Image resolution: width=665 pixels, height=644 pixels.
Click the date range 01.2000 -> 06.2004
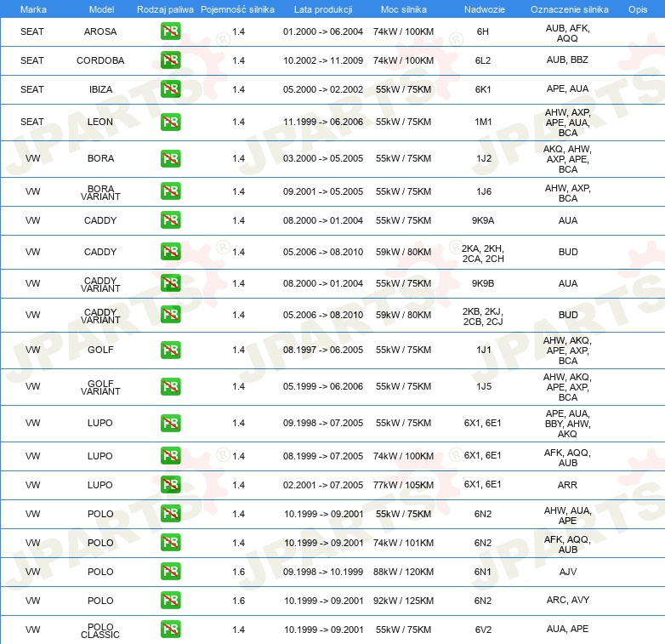[x=323, y=31]
